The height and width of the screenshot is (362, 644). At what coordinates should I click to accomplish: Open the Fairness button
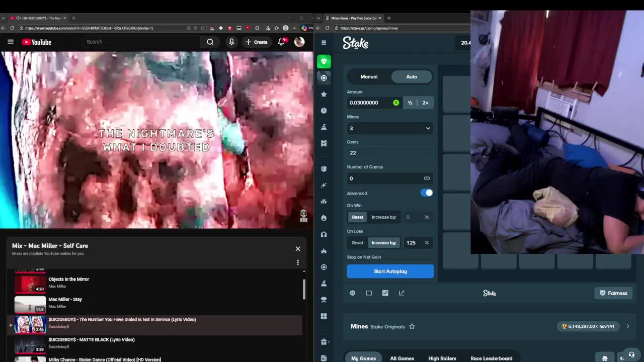(x=614, y=293)
